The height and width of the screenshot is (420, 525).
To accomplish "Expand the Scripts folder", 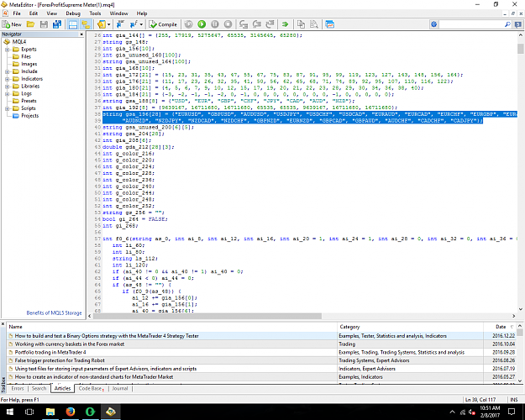I will (x=7, y=108).
